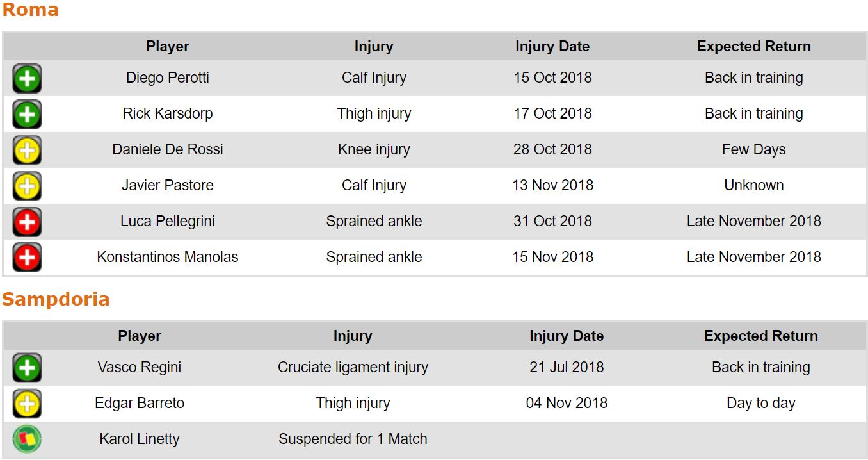Select the Cruciate ligament injury cell

(x=353, y=368)
